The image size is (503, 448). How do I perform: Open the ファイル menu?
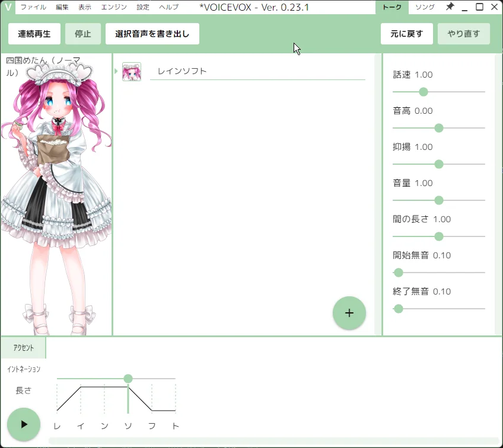33,7
